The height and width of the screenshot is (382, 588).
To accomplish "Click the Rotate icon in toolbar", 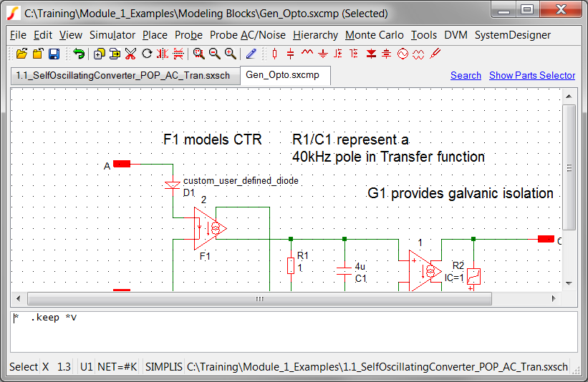I will (147, 54).
